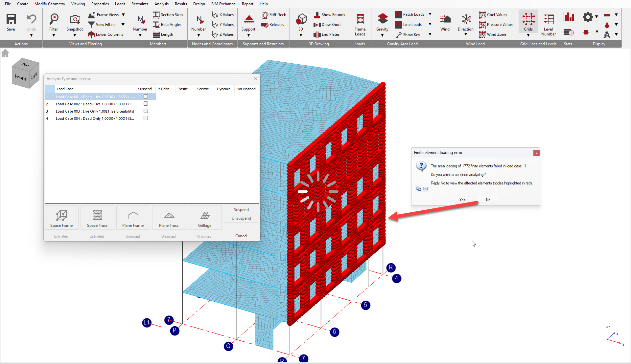The height and width of the screenshot is (364, 631).
Task: Open the BIM Exchange menu
Action: (x=223, y=4)
